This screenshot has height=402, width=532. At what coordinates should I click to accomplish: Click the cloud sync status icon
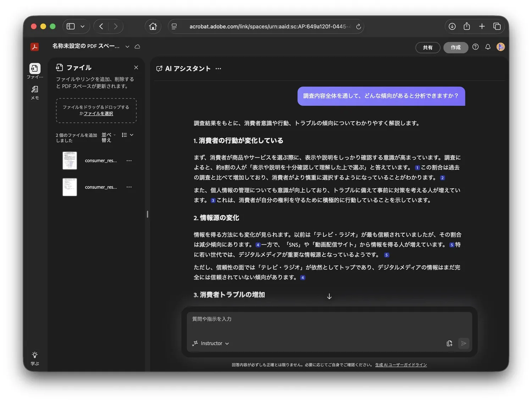tap(137, 46)
